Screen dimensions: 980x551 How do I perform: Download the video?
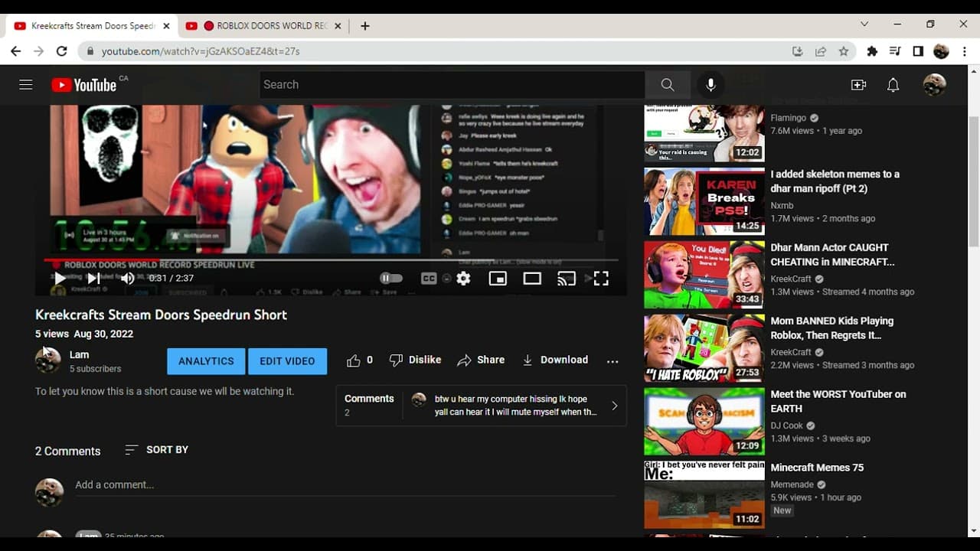[x=555, y=360]
